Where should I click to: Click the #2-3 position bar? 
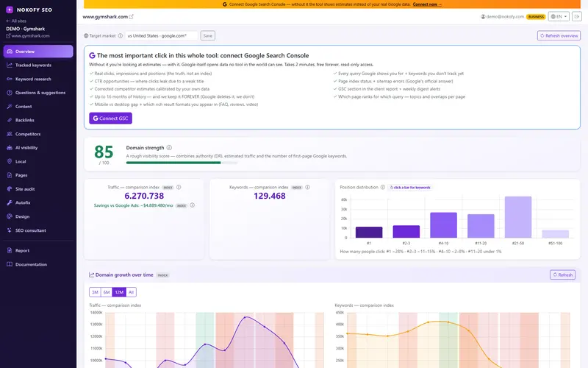[406, 231]
